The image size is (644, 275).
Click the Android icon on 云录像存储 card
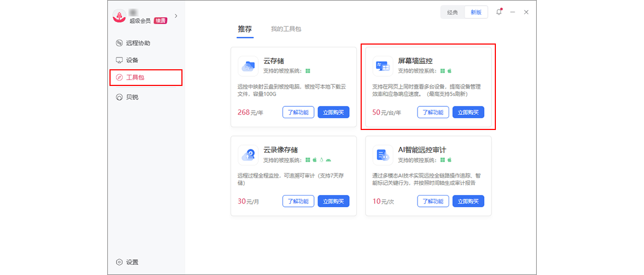pos(328,160)
